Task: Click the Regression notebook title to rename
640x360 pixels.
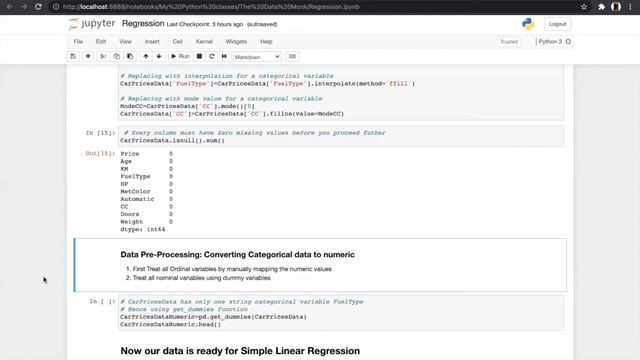Action: click(143, 24)
